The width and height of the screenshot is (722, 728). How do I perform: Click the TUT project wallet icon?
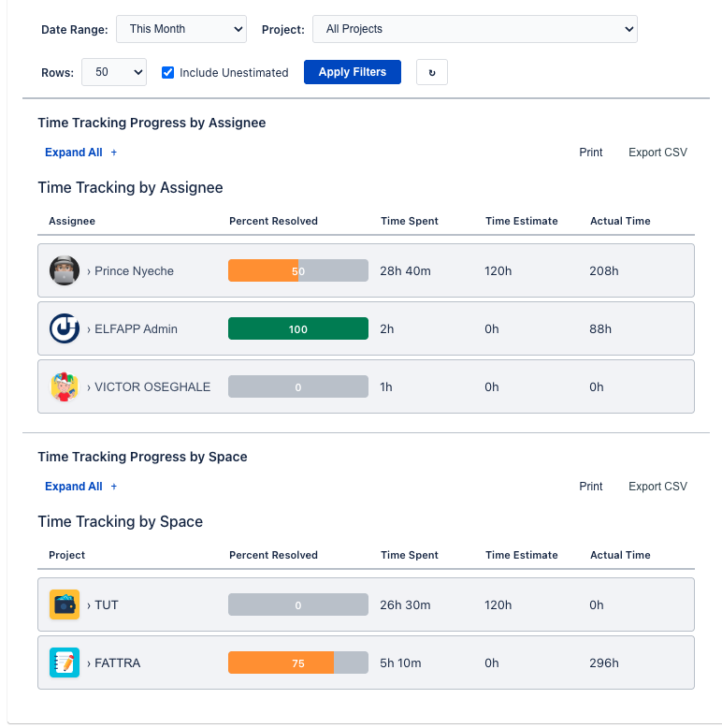pos(65,604)
